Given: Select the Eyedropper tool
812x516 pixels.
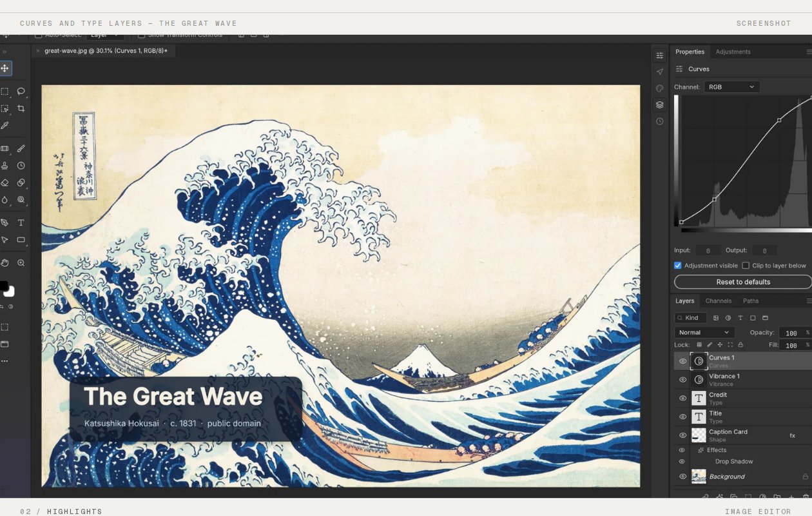Looking at the screenshot, I should click(5, 125).
